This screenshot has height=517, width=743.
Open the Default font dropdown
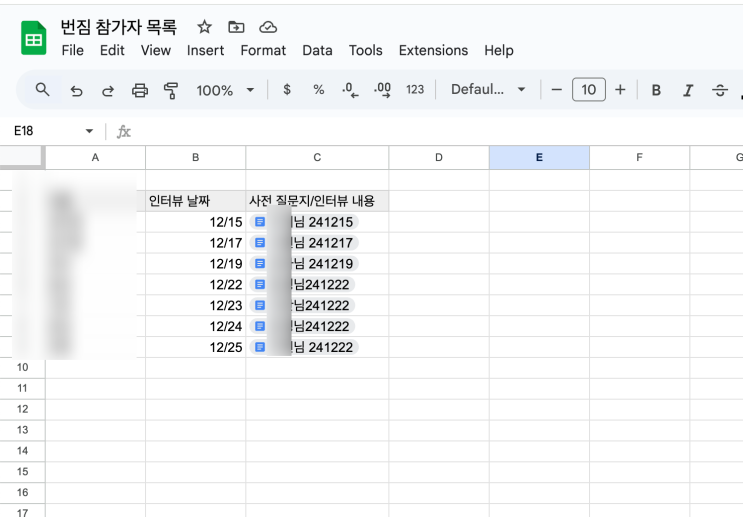pyautogui.click(x=488, y=90)
